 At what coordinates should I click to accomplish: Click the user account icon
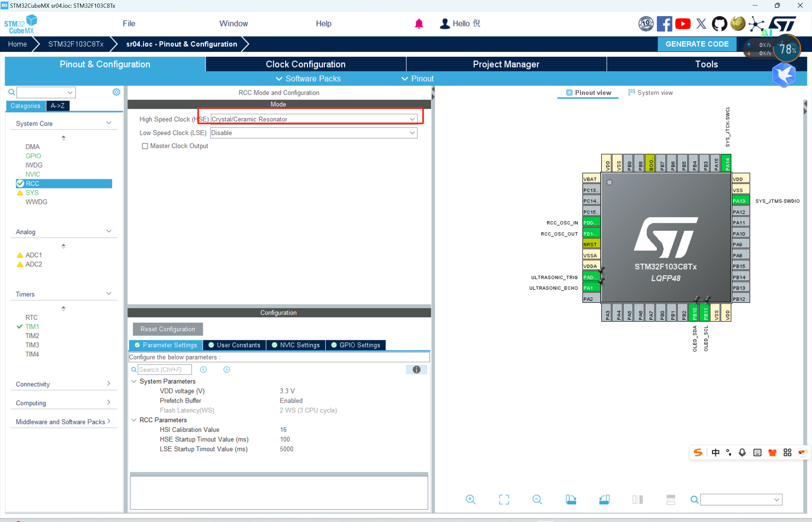tap(445, 24)
